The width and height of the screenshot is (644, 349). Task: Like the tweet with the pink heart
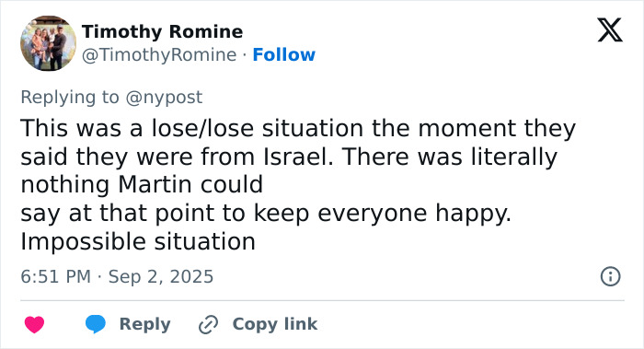coord(35,324)
